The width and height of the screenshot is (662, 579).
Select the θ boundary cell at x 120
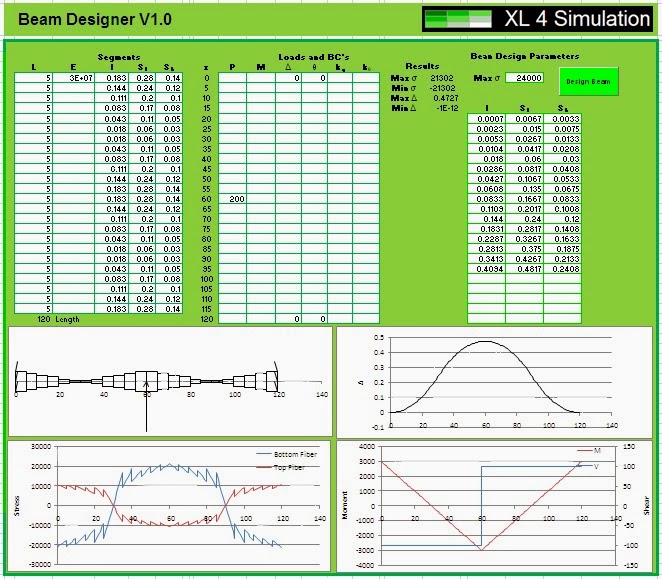[x=314, y=319]
